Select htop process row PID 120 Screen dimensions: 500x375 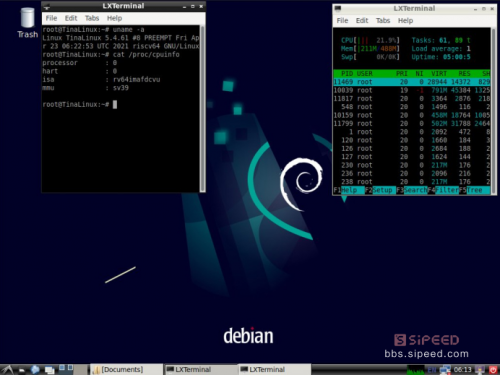pos(412,140)
